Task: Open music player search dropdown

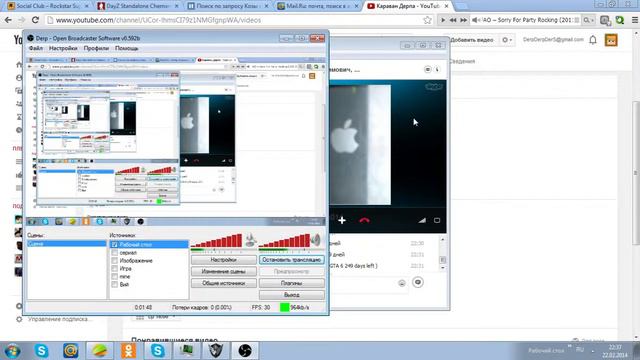Action: pyautogui.click(x=589, y=20)
